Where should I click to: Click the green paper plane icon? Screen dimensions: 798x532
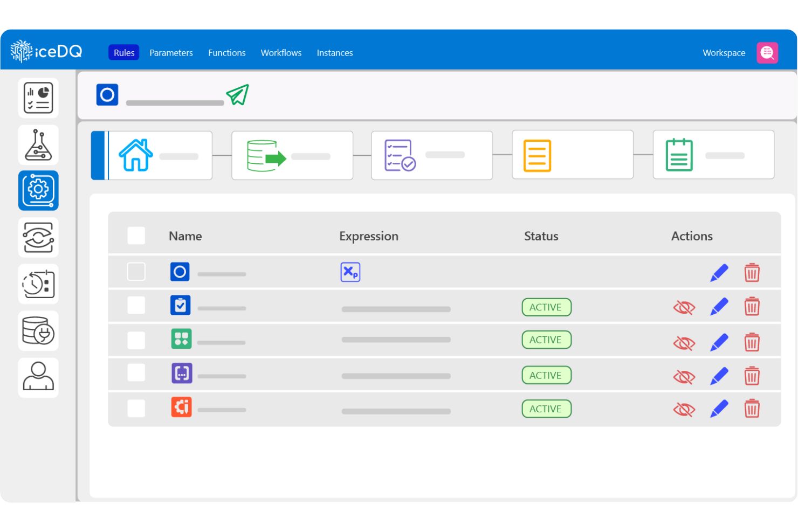238,94
